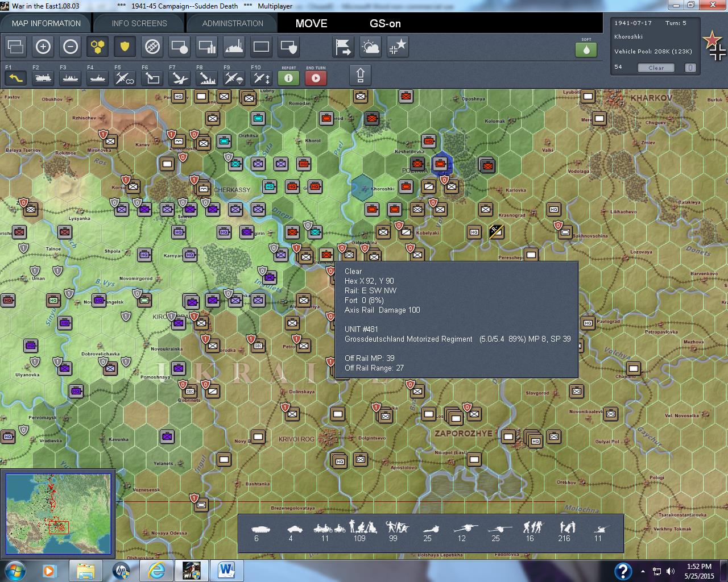Toggle the unit bar chart overlay
The height and width of the screenshot is (582, 728).
207,47
